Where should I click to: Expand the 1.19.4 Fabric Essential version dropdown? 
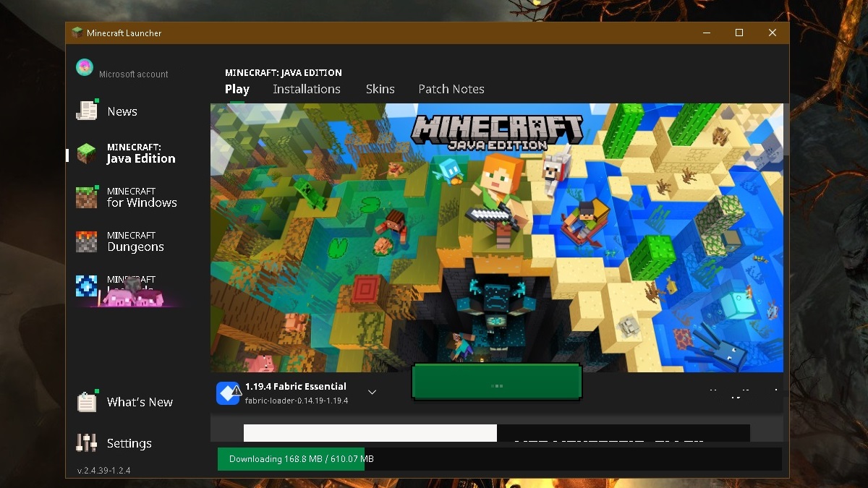coord(372,391)
